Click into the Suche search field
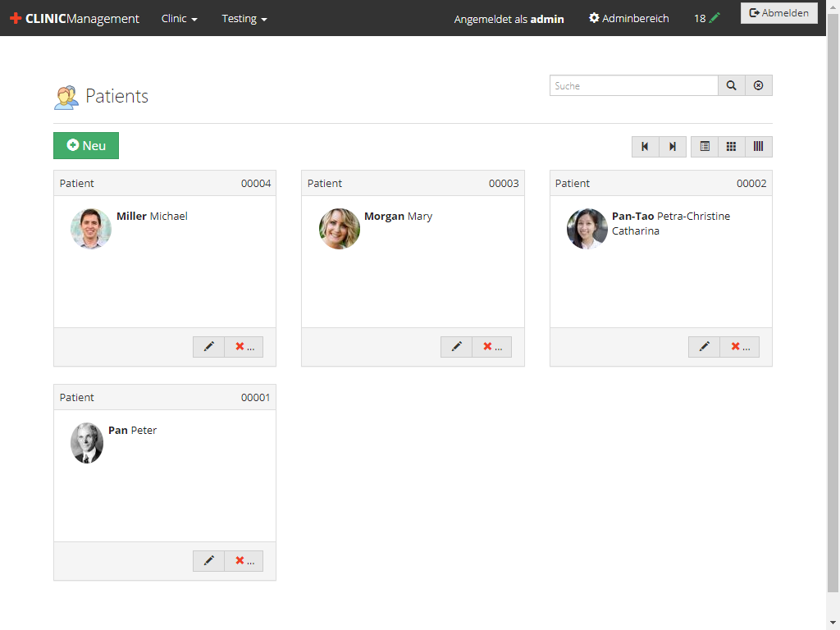The width and height of the screenshot is (840, 630). [634, 85]
